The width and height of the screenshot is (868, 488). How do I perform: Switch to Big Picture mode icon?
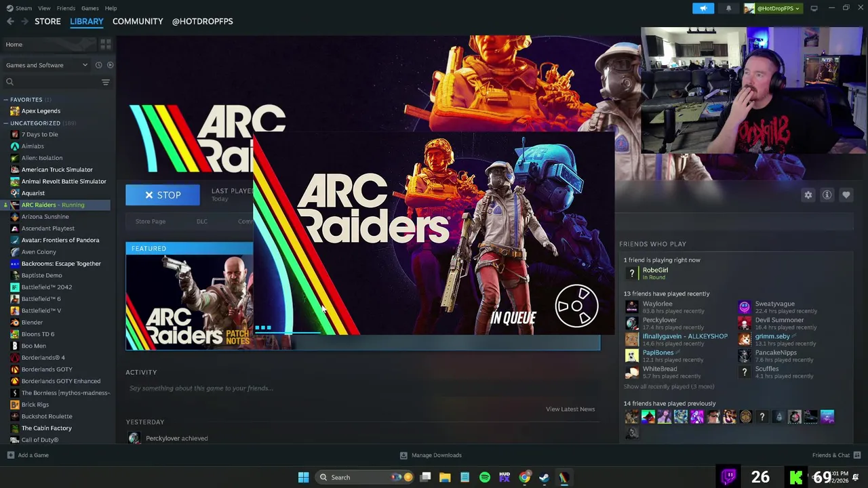[814, 8]
